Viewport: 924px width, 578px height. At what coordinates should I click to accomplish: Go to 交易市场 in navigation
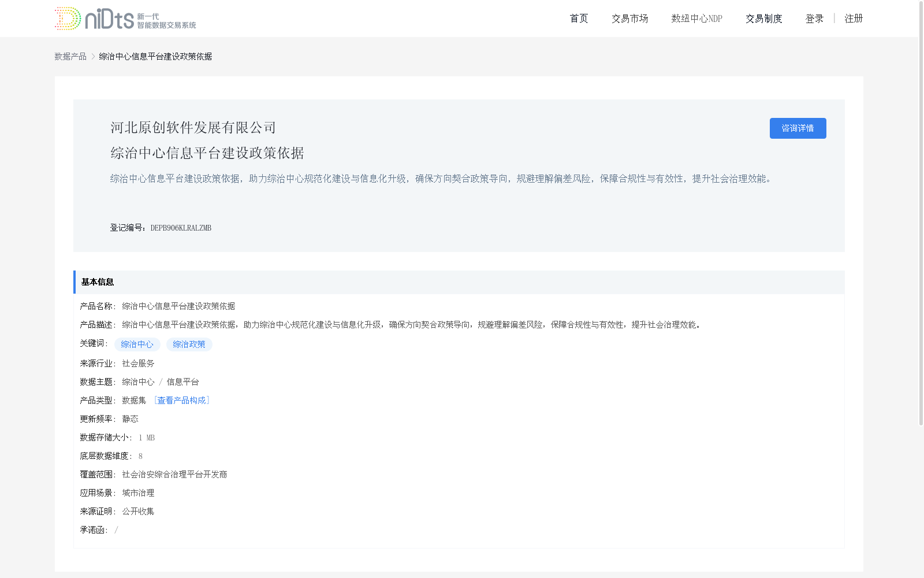pyautogui.click(x=629, y=18)
